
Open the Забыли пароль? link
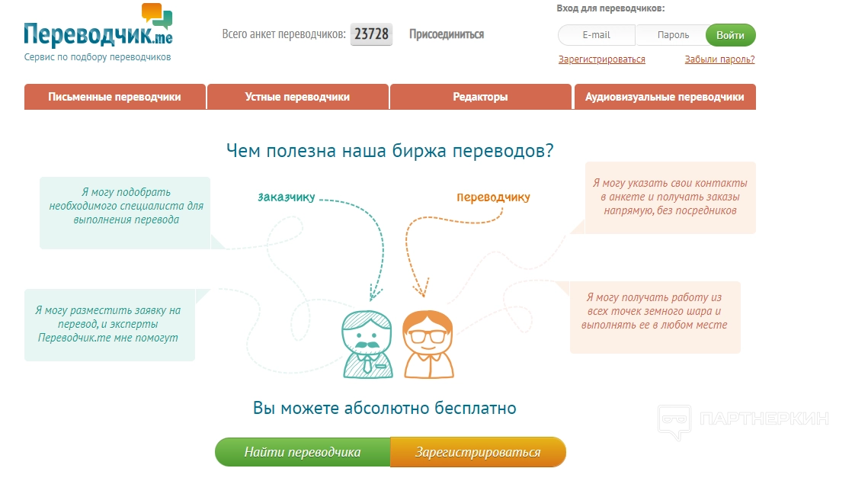pyautogui.click(x=719, y=59)
